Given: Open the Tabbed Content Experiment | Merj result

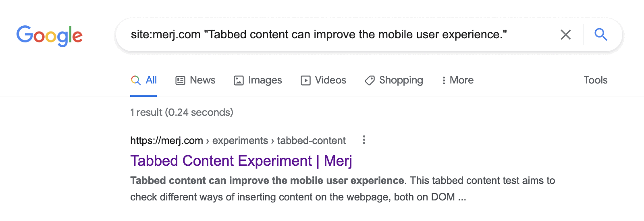Looking at the screenshot, I should (241, 161).
